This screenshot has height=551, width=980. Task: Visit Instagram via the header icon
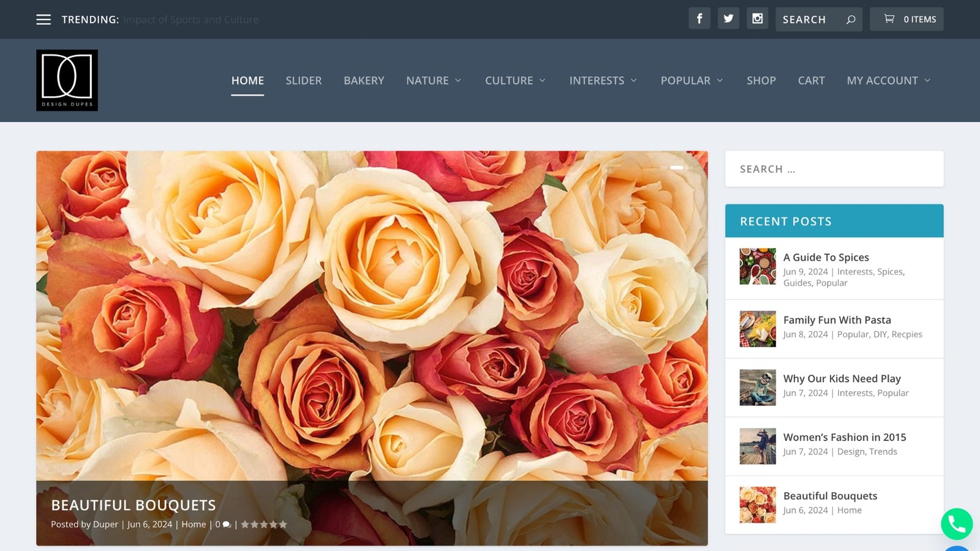(x=757, y=18)
